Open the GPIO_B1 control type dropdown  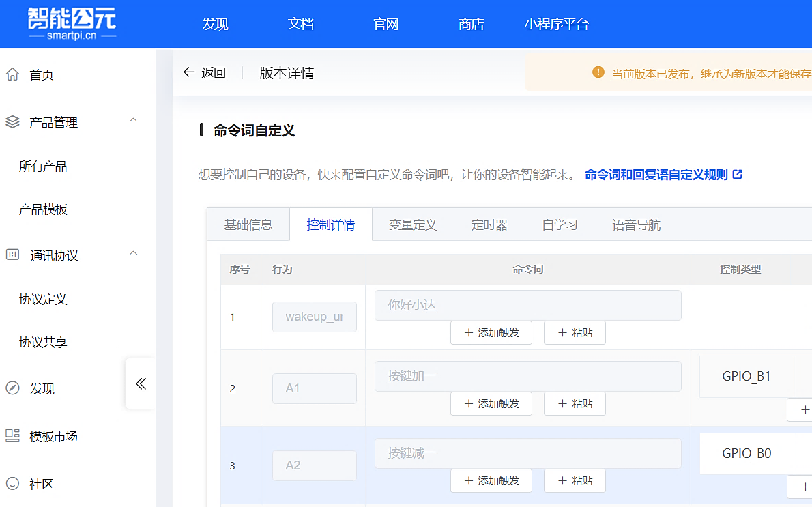(x=746, y=376)
